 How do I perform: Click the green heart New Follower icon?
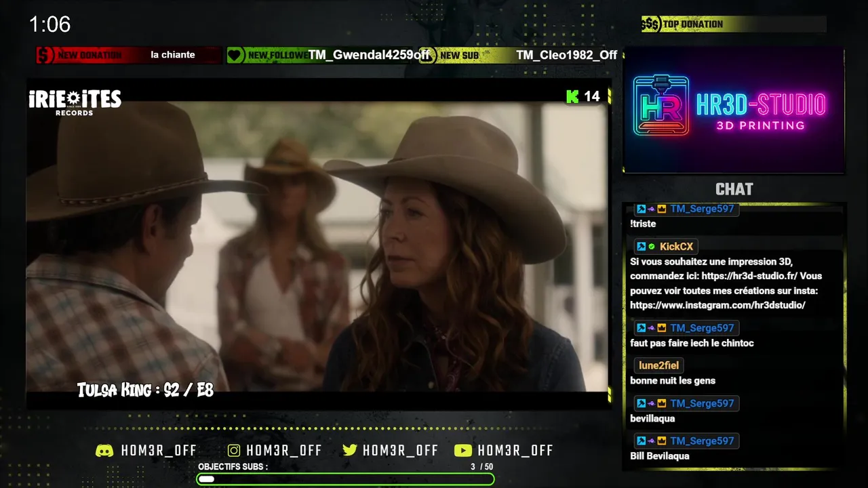click(235, 55)
